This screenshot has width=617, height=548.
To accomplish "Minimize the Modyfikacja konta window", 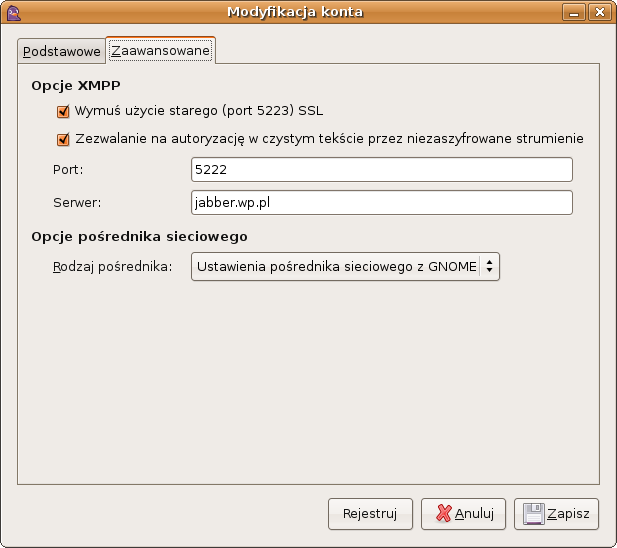I will (x=574, y=12).
